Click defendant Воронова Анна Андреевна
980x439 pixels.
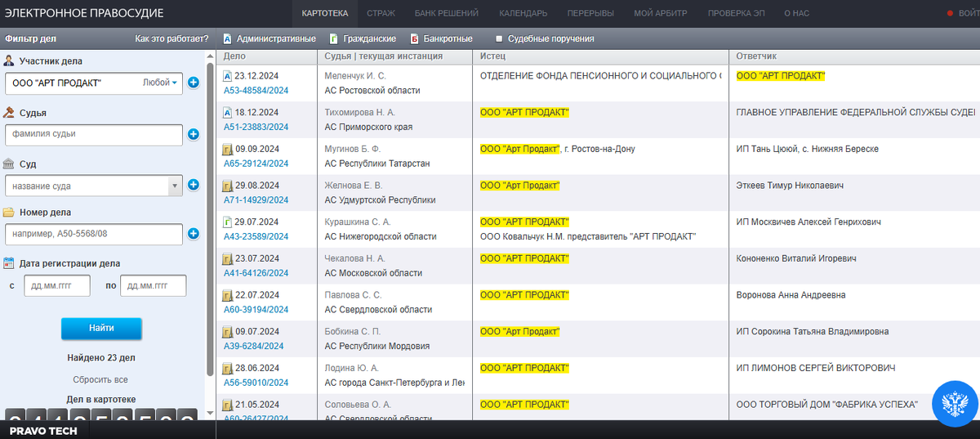tap(791, 295)
